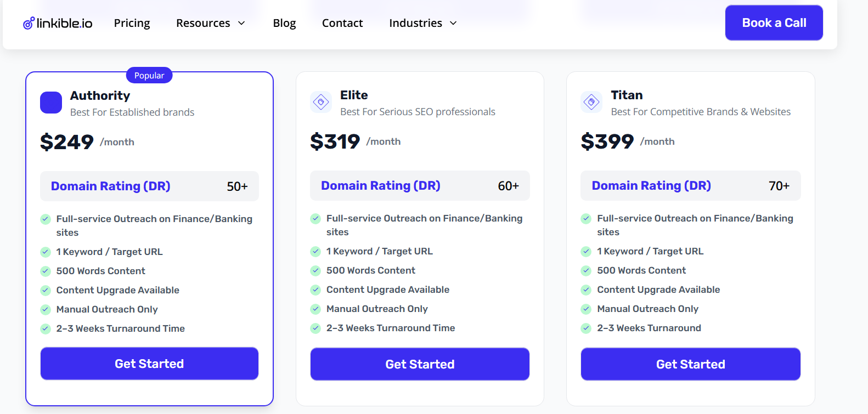The image size is (868, 414).
Task: Go to the Blog page
Action: click(x=284, y=23)
